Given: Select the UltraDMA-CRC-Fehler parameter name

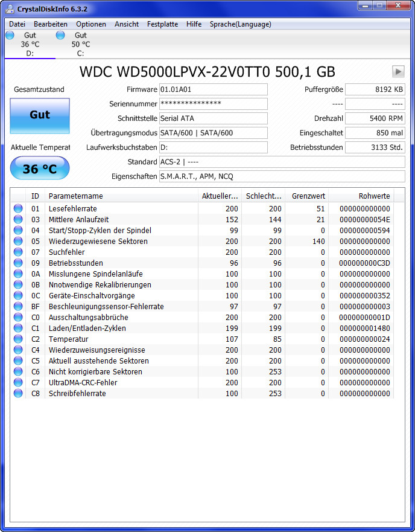Looking at the screenshot, I should (83, 382).
